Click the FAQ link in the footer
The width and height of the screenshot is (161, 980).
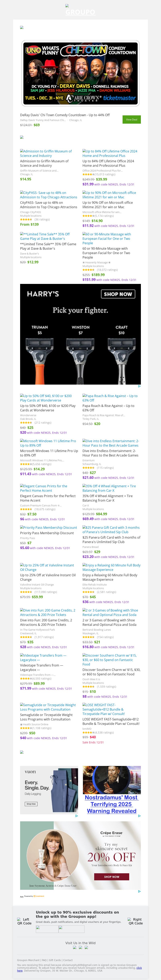pos(44,960)
